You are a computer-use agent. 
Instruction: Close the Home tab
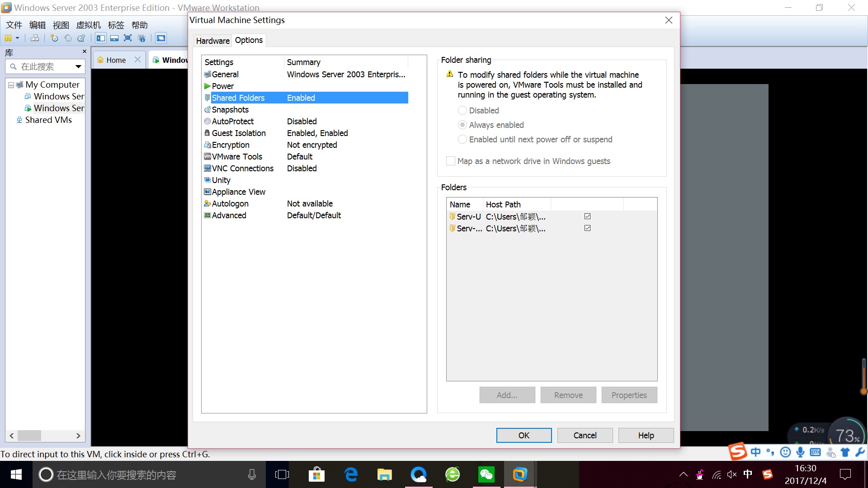click(x=137, y=60)
